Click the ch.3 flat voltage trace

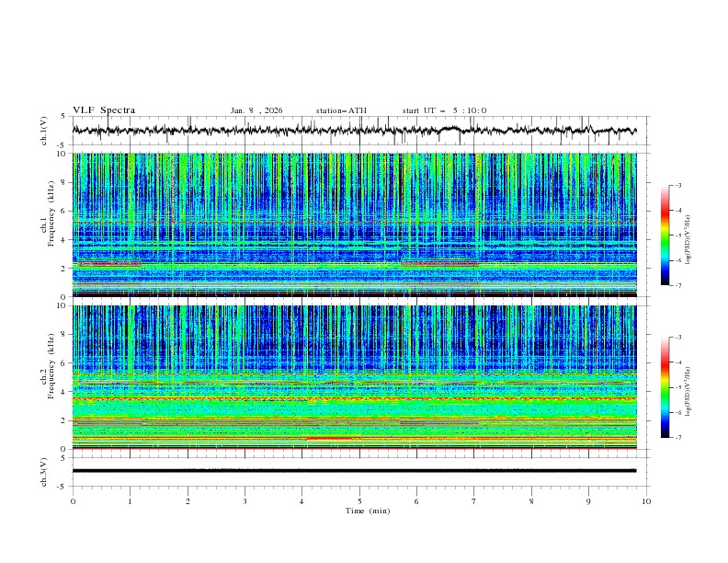point(354,471)
